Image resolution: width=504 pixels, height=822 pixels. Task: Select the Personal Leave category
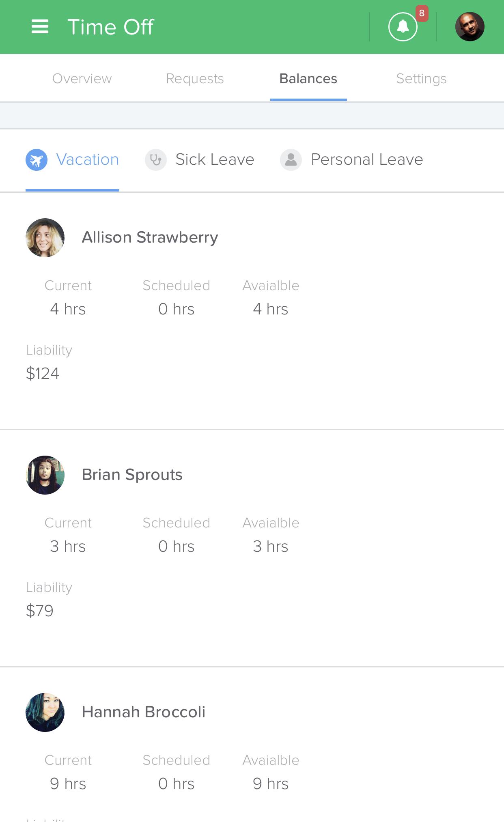[367, 159]
